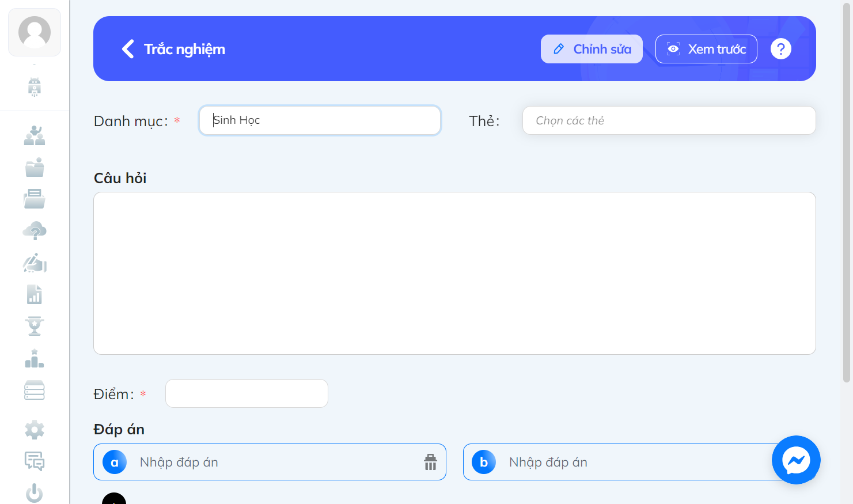Open the documents folder sidebar icon

tap(35, 199)
